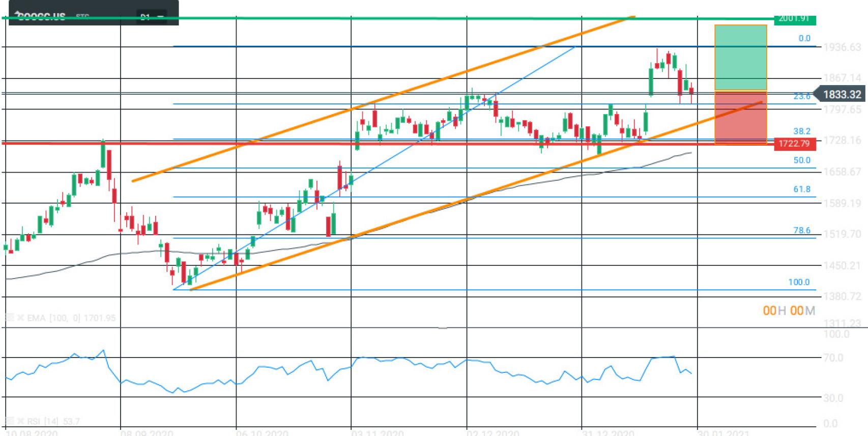Select the Fibonacci 38.2 level label
The image size is (868, 436).
(x=802, y=131)
